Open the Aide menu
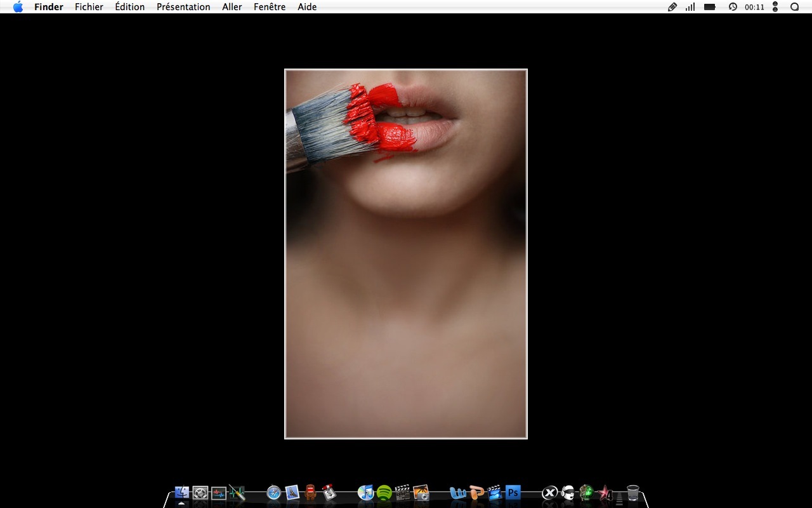This screenshot has width=812, height=508. click(307, 7)
